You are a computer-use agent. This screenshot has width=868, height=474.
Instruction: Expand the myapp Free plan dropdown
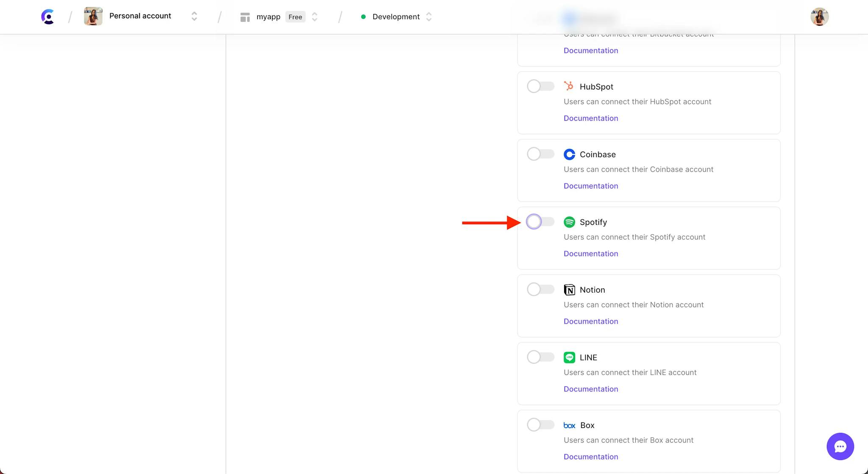coord(316,17)
